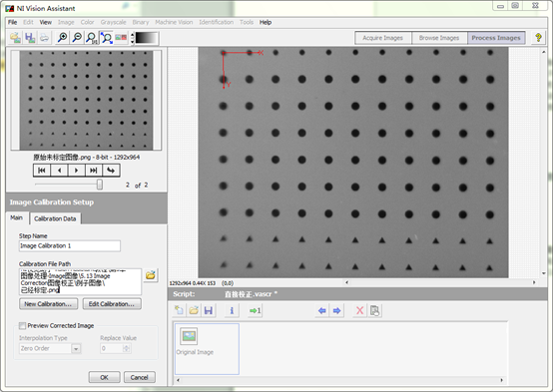
Task: Go to previous image
Action: click(x=59, y=171)
